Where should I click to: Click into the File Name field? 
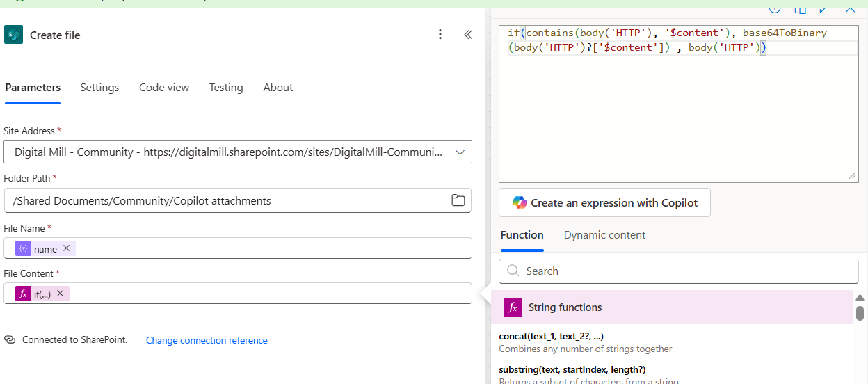click(238, 248)
